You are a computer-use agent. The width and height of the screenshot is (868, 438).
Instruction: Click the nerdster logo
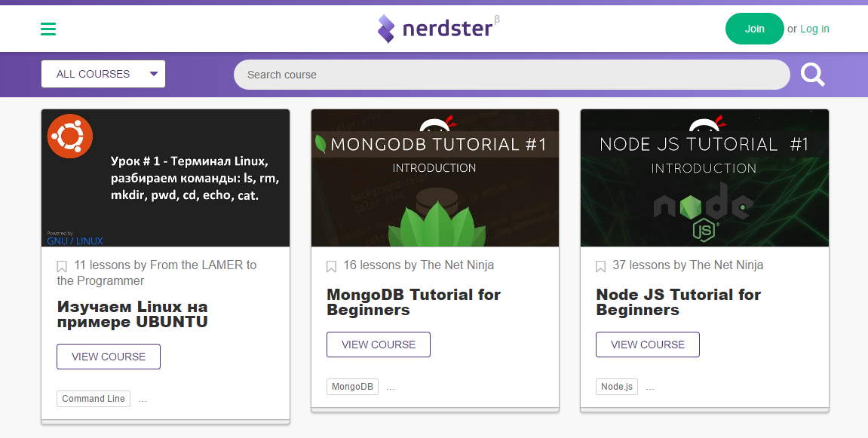(x=437, y=28)
